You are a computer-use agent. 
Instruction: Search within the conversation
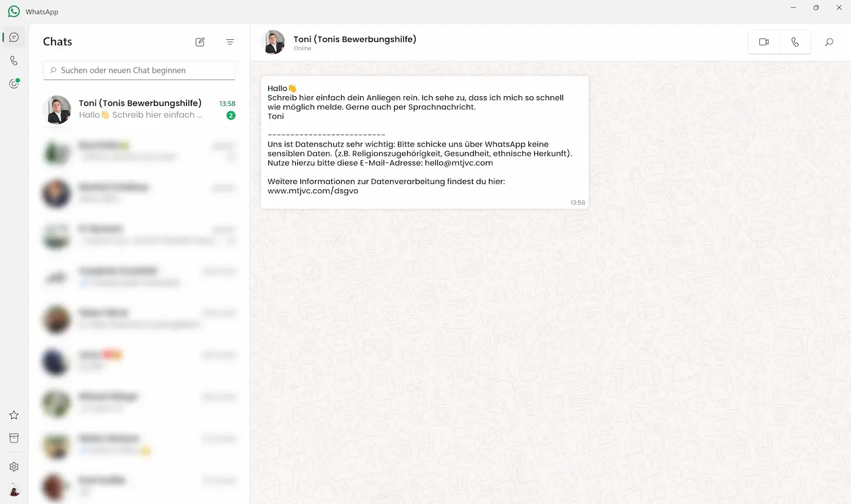(x=829, y=42)
